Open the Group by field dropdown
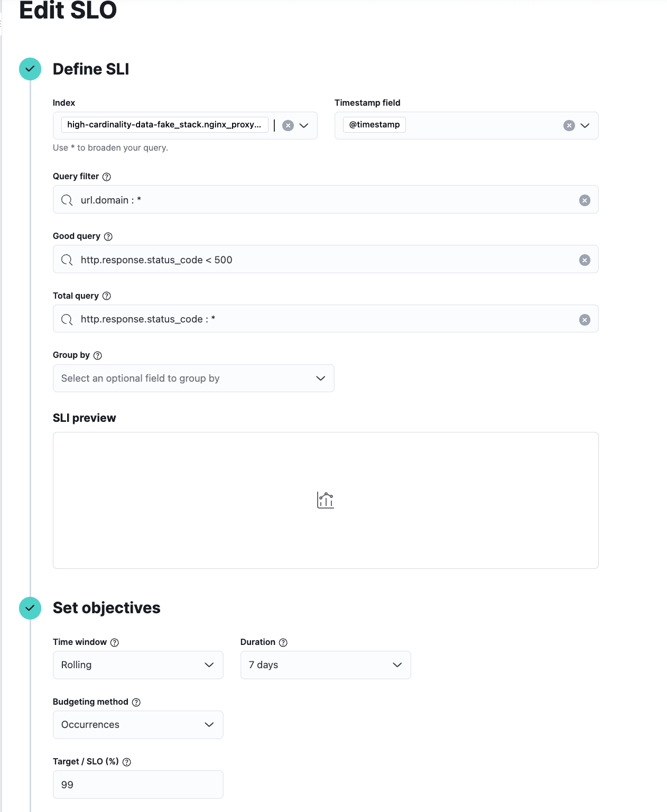667x812 pixels. tap(193, 378)
